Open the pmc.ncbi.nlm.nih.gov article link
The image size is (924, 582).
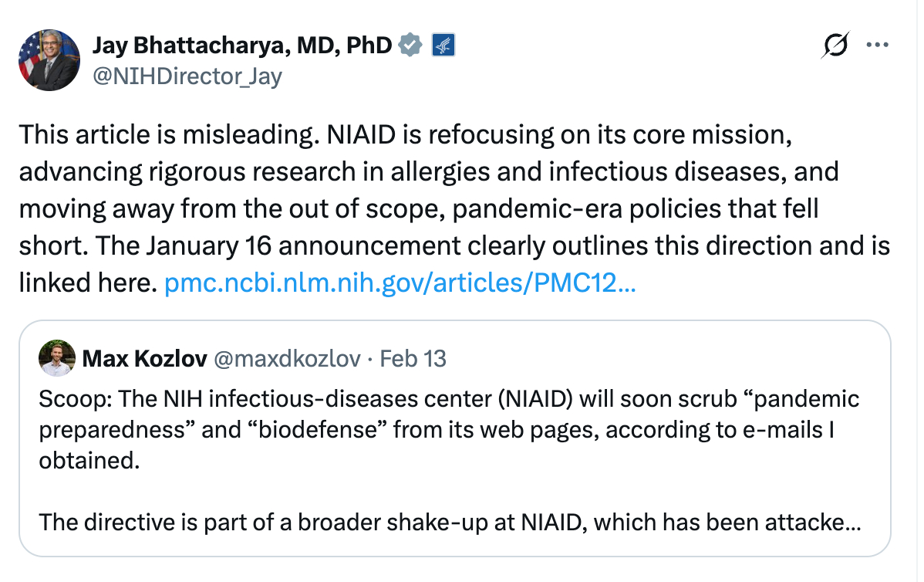click(x=400, y=285)
